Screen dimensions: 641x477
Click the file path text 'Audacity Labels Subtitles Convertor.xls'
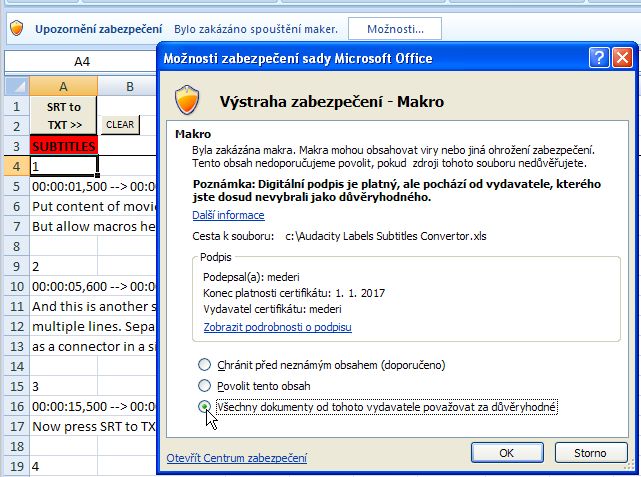(386, 236)
